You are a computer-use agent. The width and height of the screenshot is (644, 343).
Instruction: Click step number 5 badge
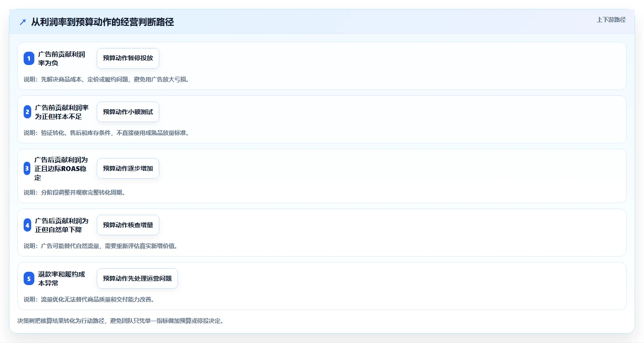[29, 278]
